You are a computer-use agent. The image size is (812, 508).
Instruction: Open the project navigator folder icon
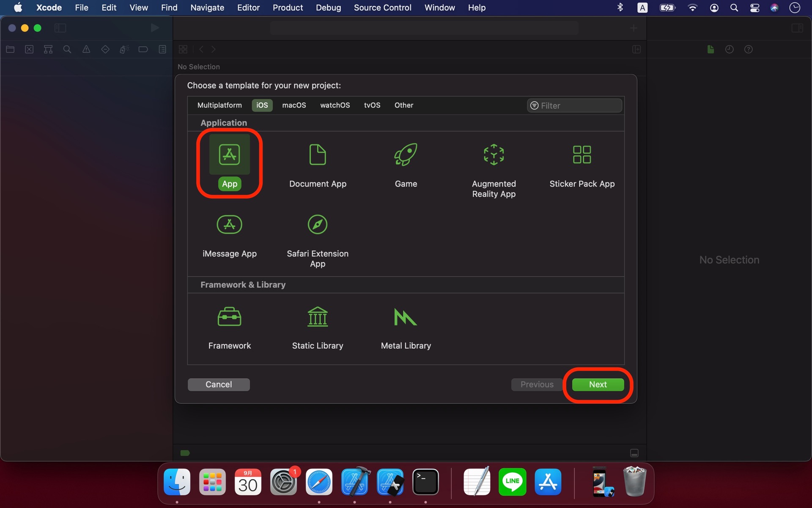[x=10, y=50]
